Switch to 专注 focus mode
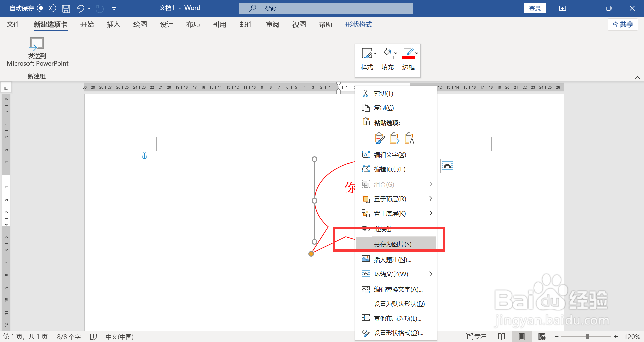The width and height of the screenshot is (644, 342). click(x=476, y=336)
